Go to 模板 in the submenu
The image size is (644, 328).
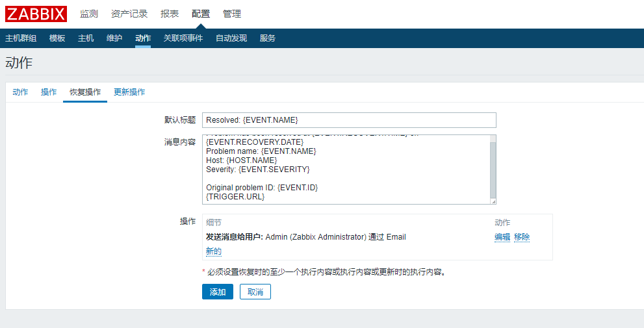pyautogui.click(x=57, y=38)
